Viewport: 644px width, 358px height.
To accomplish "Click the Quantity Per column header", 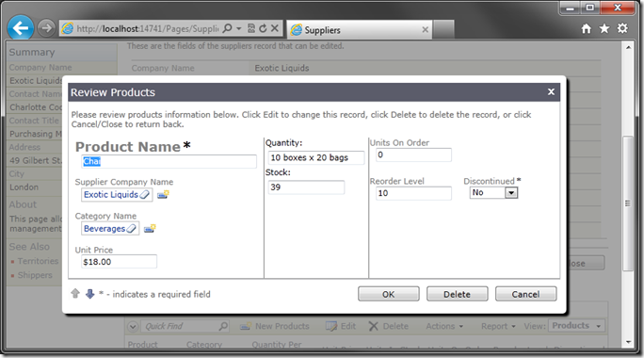I will (x=277, y=344).
